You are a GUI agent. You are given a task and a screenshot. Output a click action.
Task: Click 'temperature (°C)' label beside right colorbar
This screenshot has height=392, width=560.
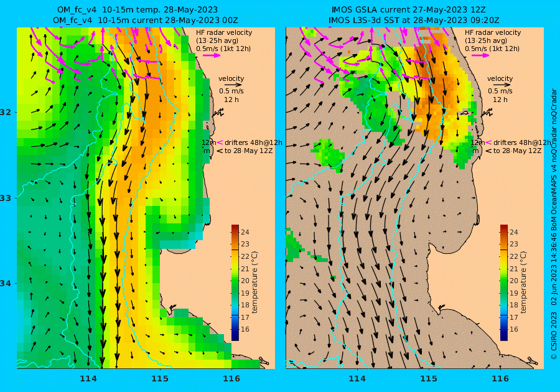pyautogui.click(x=523, y=282)
